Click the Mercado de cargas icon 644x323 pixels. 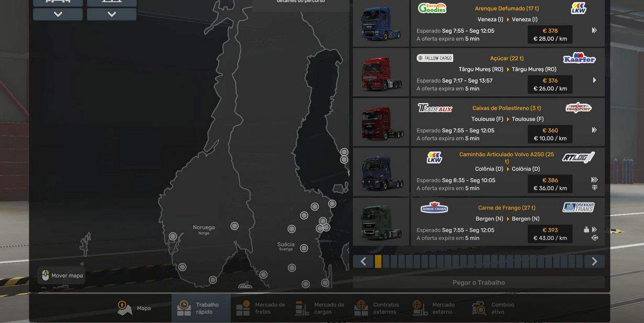pyautogui.click(x=302, y=308)
